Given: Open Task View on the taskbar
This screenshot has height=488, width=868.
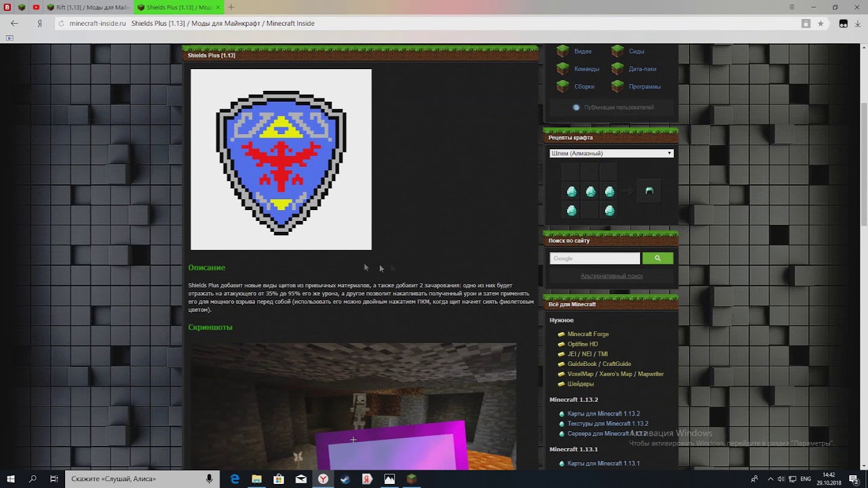Looking at the screenshot, I should [54, 479].
